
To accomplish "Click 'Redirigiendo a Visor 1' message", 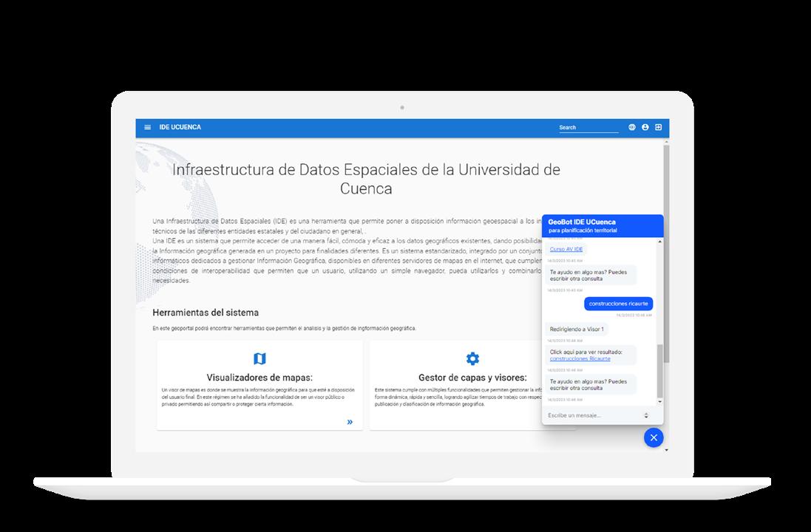I will [x=577, y=330].
